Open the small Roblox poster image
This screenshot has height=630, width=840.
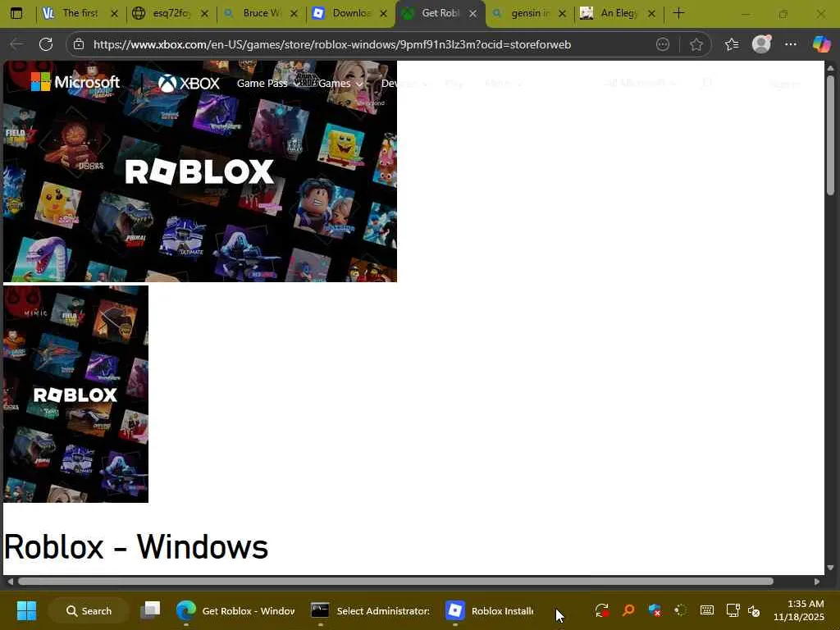pos(75,394)
